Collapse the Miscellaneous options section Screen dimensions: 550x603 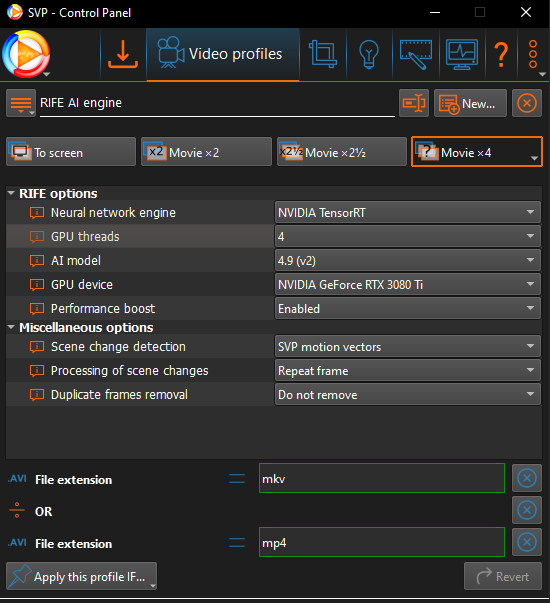(x=11, y=327)
